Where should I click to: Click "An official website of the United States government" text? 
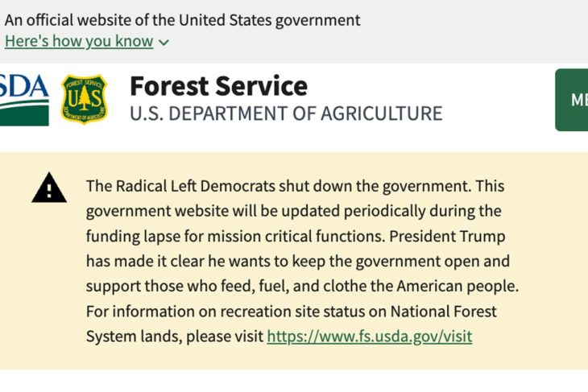click(x=183, y=20)
